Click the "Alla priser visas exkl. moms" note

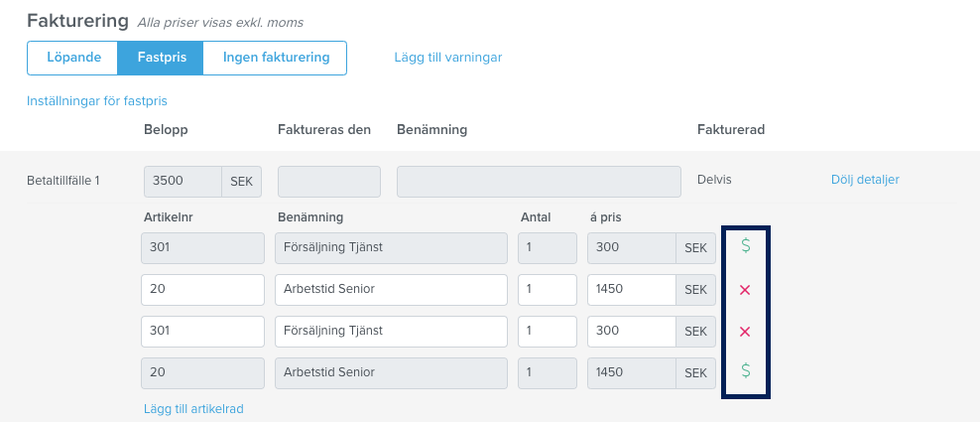tap(220, 23)
